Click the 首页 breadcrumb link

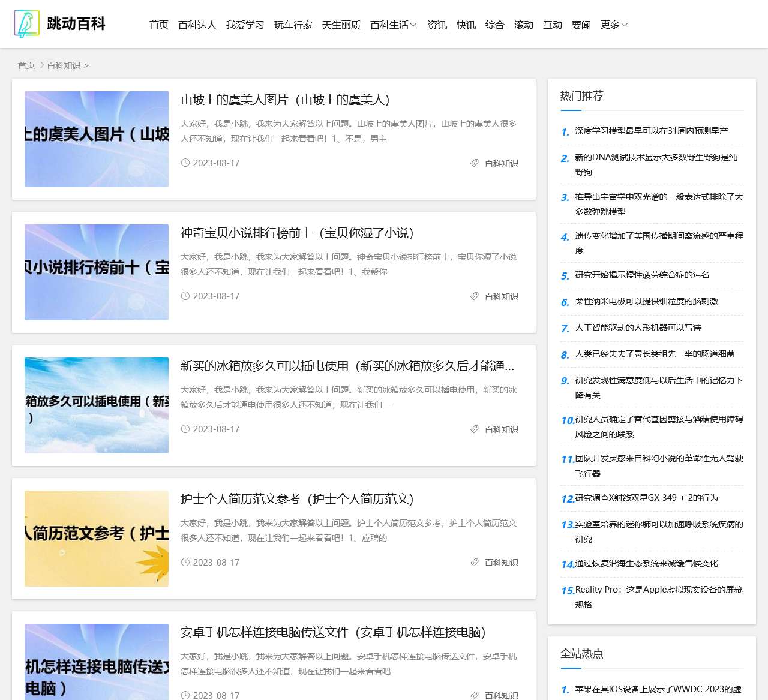(26, 65)
